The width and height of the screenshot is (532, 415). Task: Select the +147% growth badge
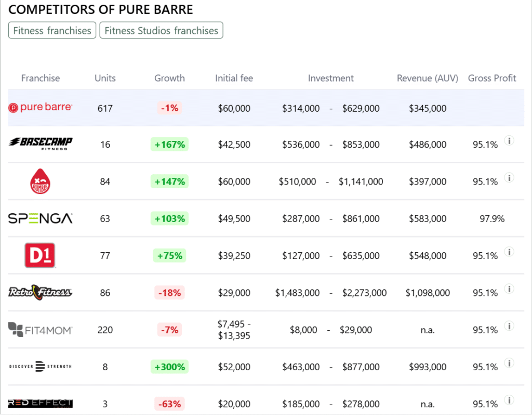(x=170, y=181)
